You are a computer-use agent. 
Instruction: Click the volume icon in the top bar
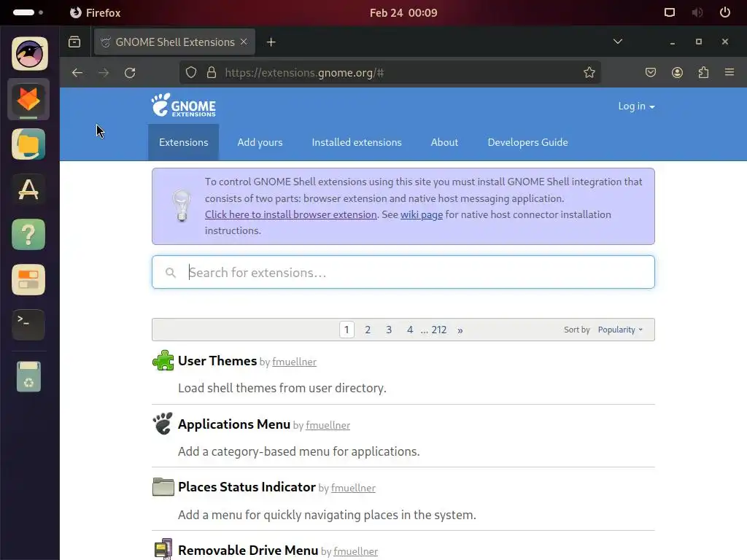tap(697, 13)
